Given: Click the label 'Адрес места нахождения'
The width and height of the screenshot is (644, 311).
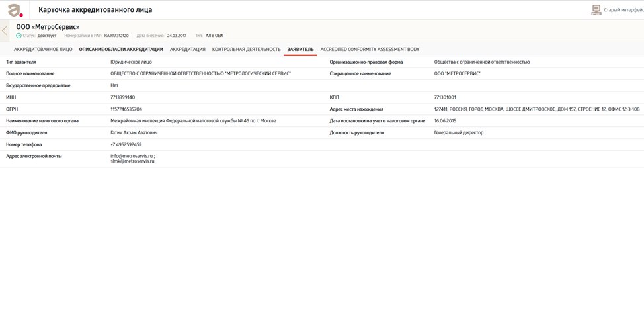Looking at the screenshot, I should 356,109.
